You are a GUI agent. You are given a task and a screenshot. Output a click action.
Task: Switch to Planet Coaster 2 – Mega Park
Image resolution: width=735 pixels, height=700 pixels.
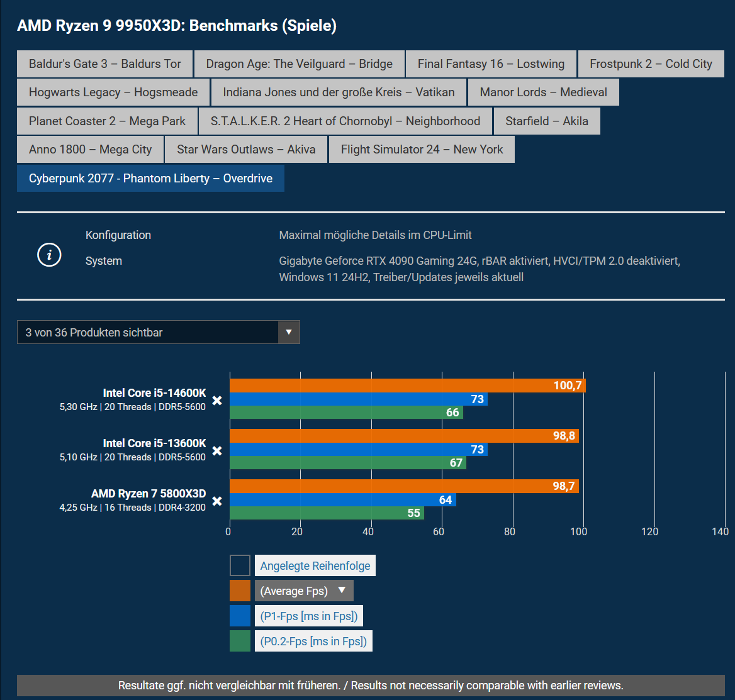tap(107, 121)
